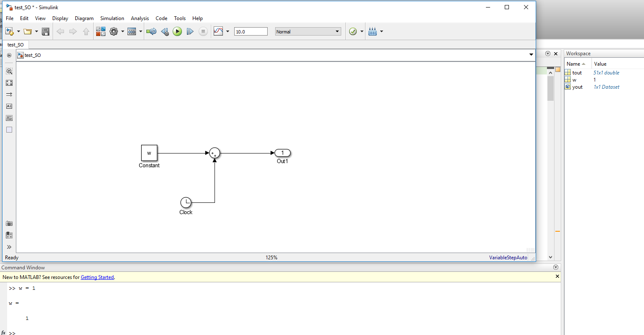Image resolution: width=644 pixels, height=335 pixels.
Task: Select the Constant block labeled w
Action: [149, 153]
